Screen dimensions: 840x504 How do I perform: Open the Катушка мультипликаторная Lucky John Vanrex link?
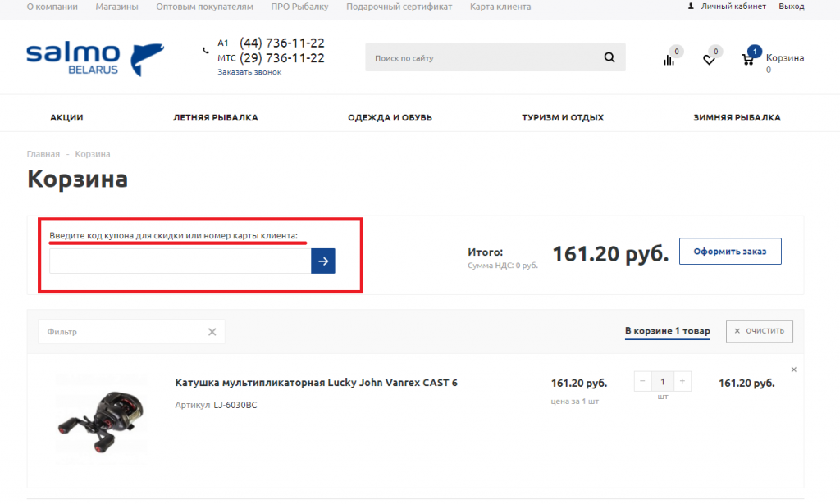(x=316, y=383)
